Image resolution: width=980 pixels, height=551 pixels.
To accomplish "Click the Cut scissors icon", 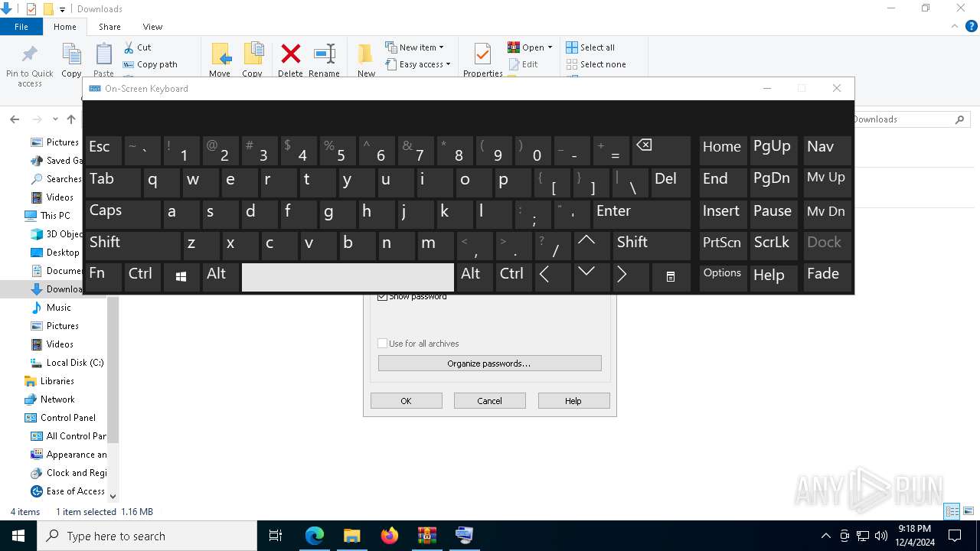I will pos(129,47).
